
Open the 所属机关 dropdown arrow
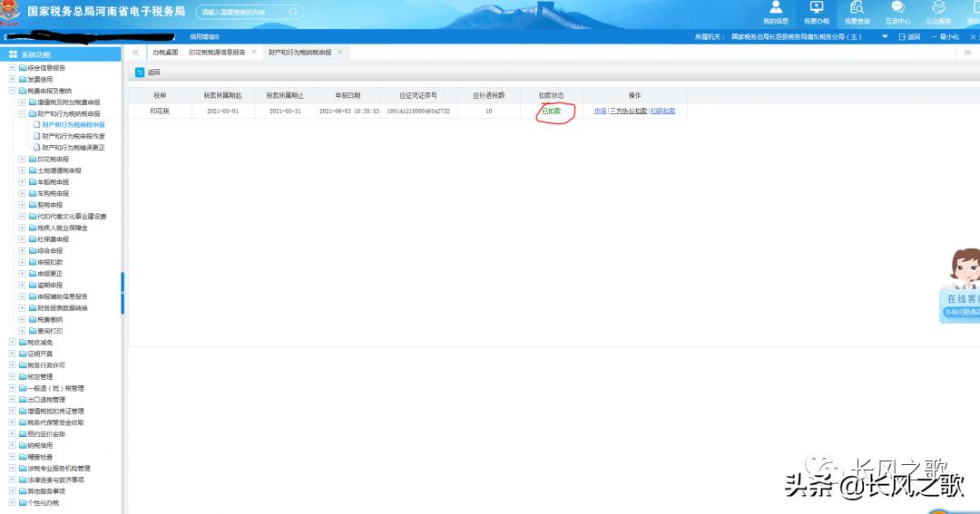click(885, 37)
